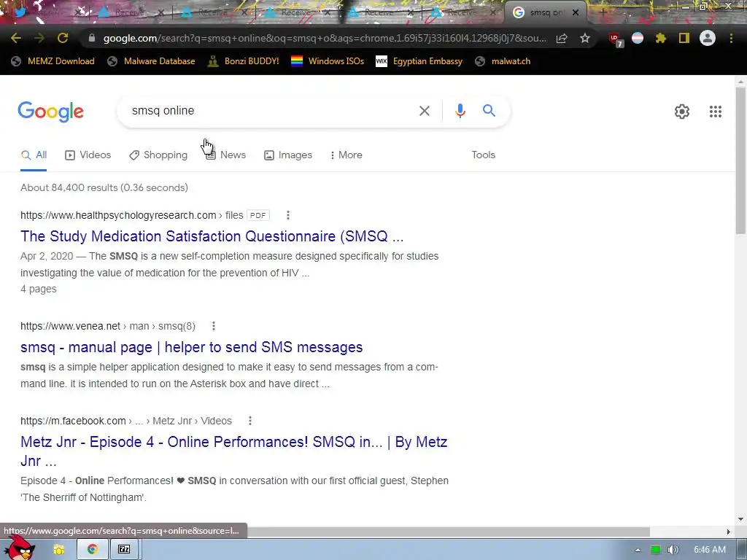Bookmark this page with the star icon
The width and height of the screenshot is (747, 560).
coord(585,38)
